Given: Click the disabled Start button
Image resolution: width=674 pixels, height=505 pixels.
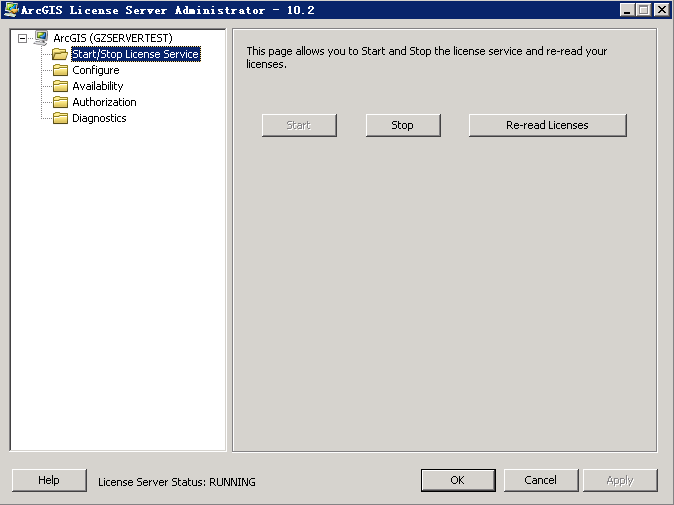Looking at the screenshot, I should click(299, 125).
